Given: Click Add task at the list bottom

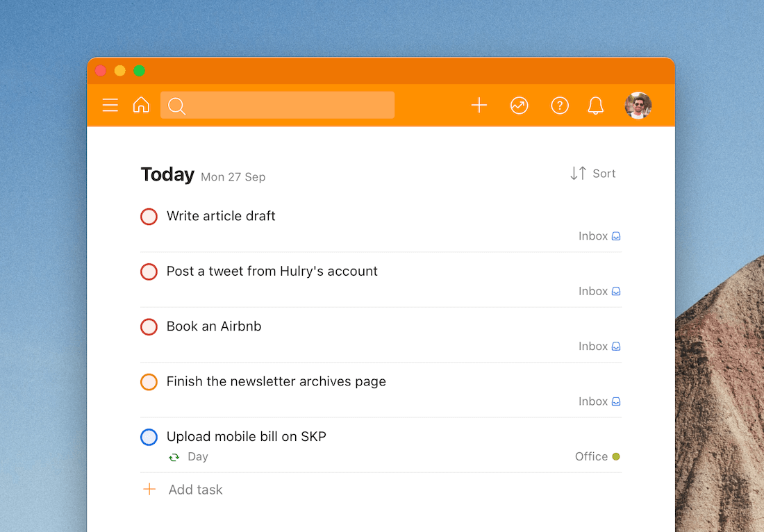Looking at the screenshot, I should (x=195, y=489).
